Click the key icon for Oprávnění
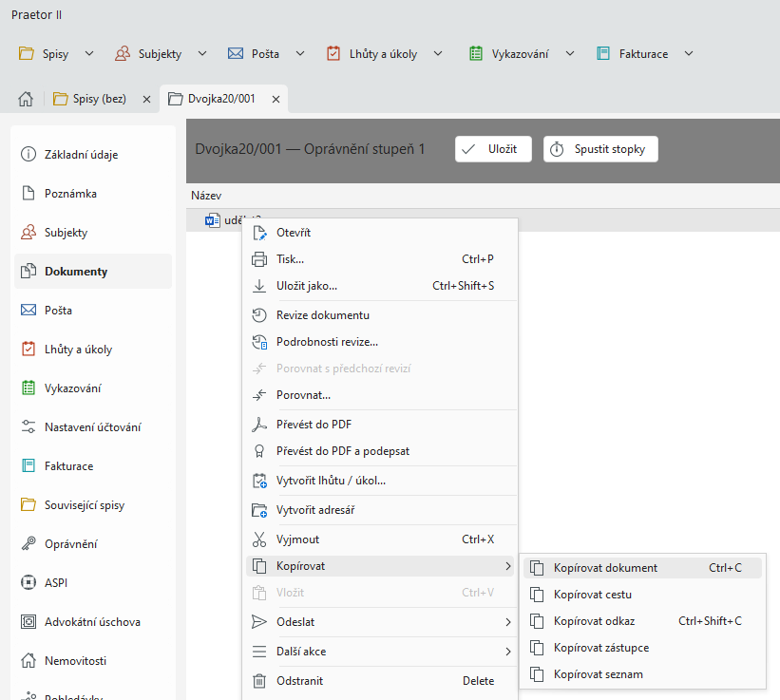The image size is (780, 700). pos(29,544)
